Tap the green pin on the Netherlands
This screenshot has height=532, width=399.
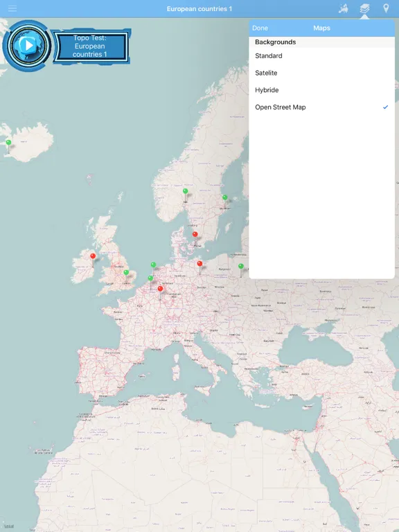click(x=153, y=265)
